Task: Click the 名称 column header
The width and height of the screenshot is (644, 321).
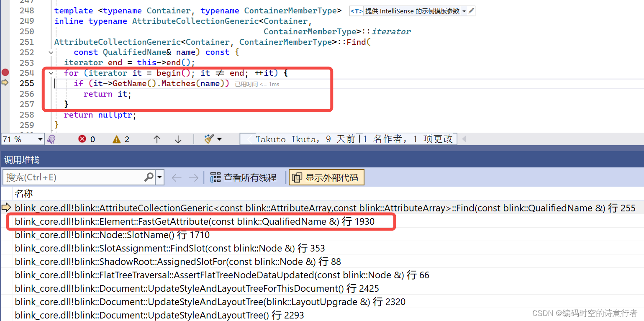Action: 24,193
